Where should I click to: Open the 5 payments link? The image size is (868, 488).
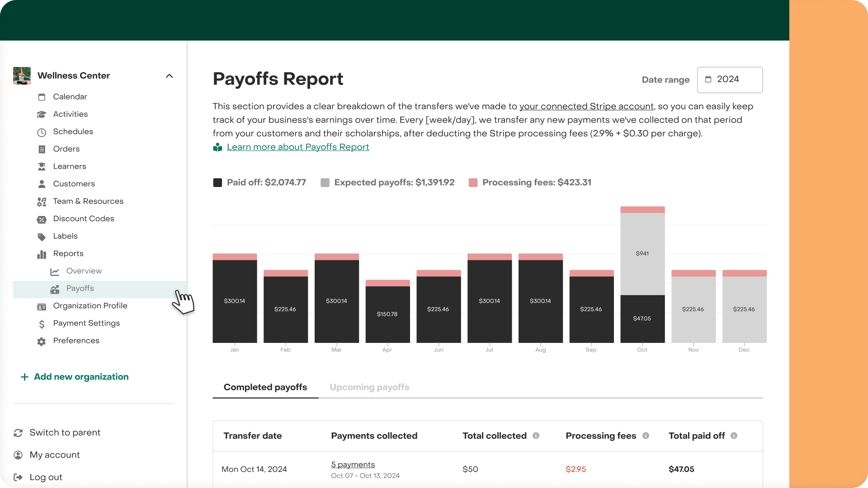click(x=353, y=465)
